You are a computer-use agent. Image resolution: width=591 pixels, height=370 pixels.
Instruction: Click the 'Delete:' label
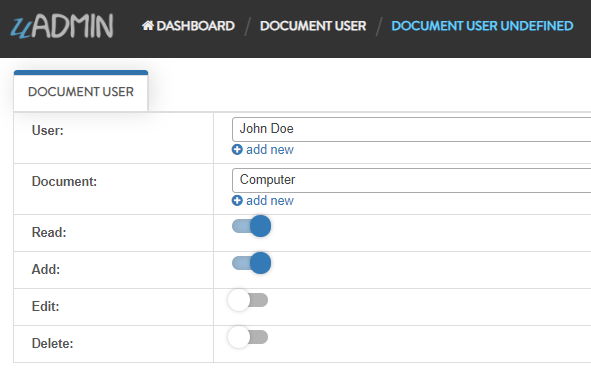(x=52, y=343)
